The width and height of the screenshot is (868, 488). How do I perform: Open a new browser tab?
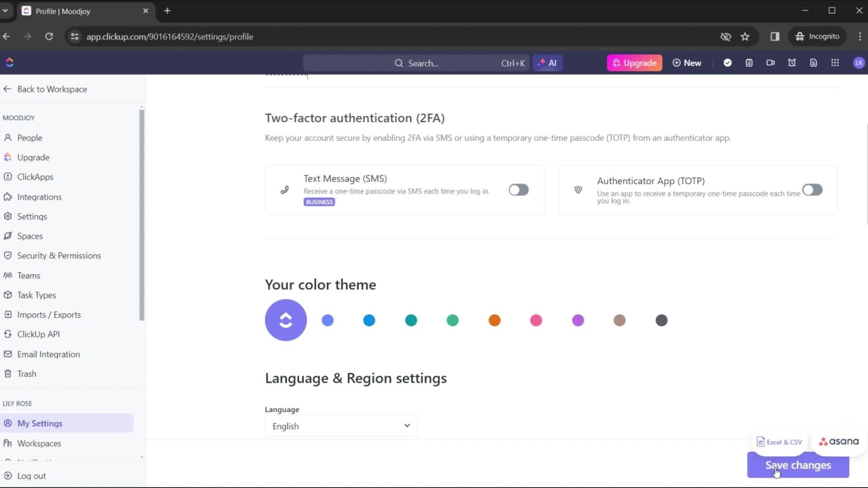pyautogui.click(x=167, y=11)
